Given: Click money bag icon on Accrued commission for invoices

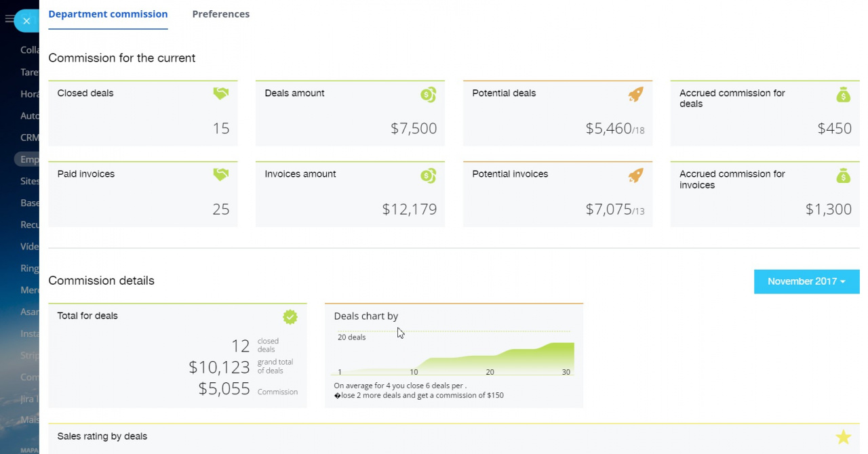Looking at the screenshot, I should 843,176.
